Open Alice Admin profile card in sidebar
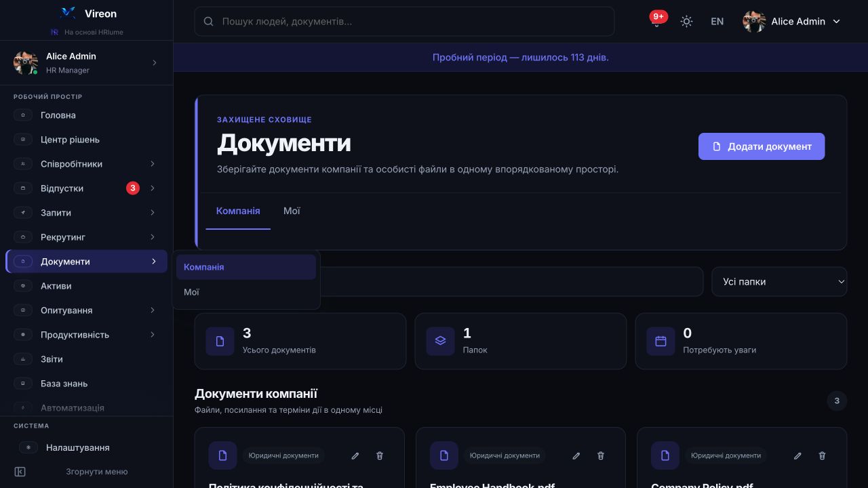The height and width of the screenshot is (488, 868). [x=86, y=63]
